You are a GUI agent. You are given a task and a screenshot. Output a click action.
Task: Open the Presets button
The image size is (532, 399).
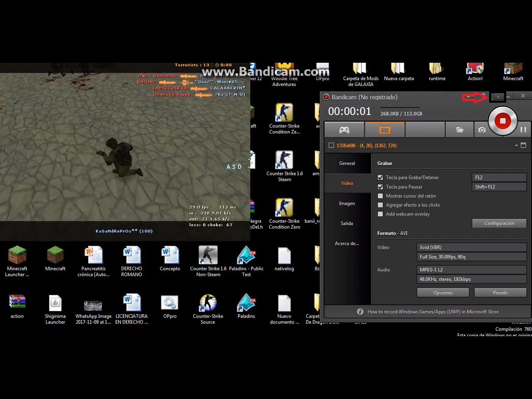click(x=500, y=293)
